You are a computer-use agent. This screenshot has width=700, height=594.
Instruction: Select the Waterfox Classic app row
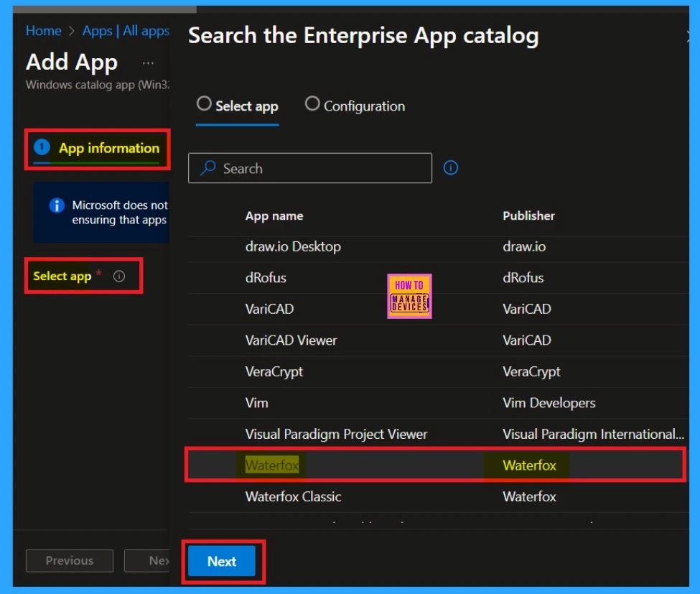tap(437, 496)
